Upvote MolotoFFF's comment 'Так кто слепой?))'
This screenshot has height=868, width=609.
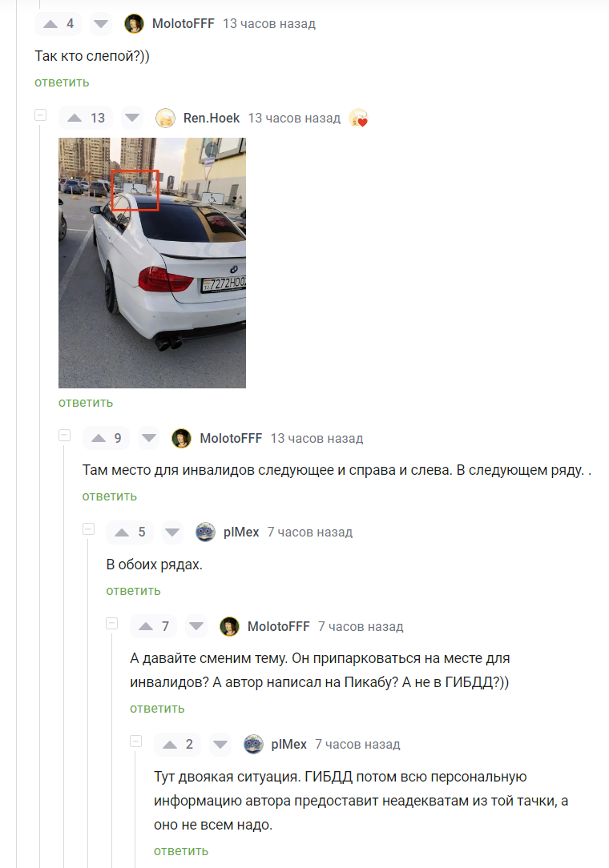[50, 24]
